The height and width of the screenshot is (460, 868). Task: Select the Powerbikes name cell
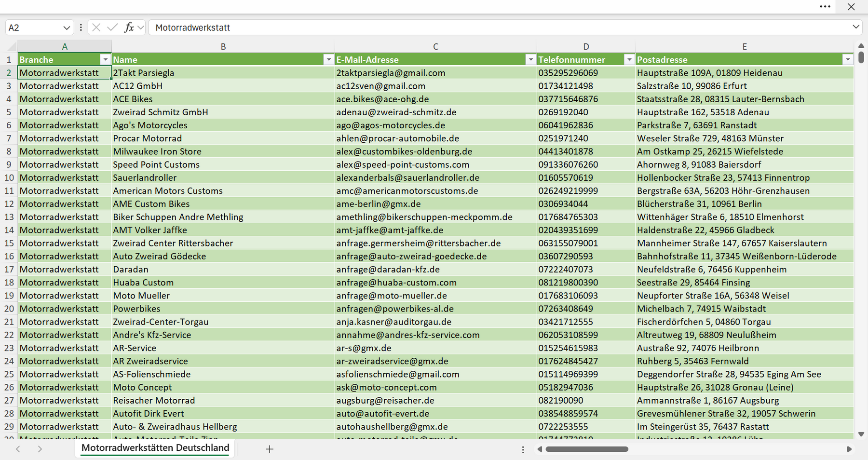(223, 309)
